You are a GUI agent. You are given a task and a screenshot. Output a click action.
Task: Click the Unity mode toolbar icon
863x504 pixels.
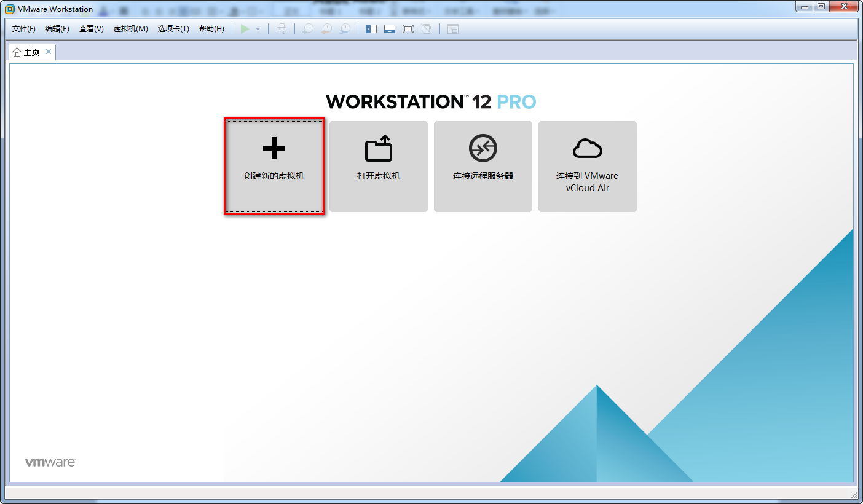coord(427,29)
